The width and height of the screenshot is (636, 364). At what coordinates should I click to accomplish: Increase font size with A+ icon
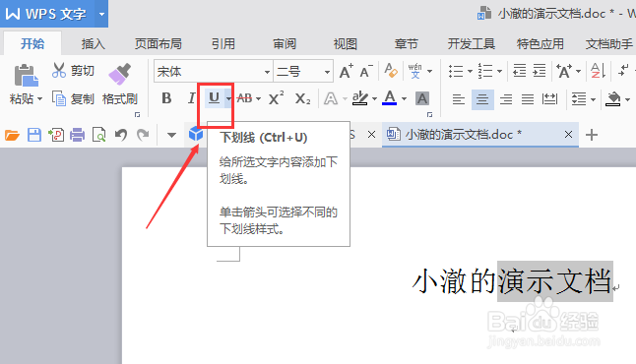click(x=346, y=71)
